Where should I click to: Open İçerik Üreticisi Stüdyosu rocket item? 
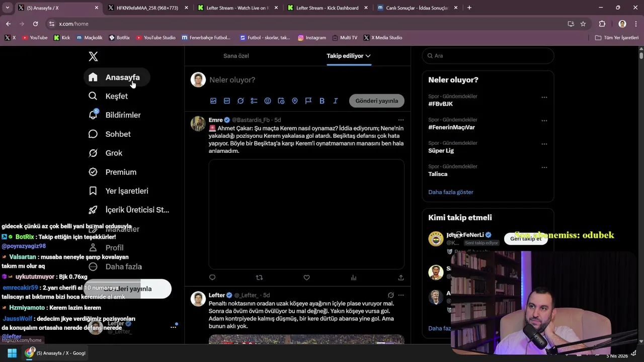tap(129, 210)
